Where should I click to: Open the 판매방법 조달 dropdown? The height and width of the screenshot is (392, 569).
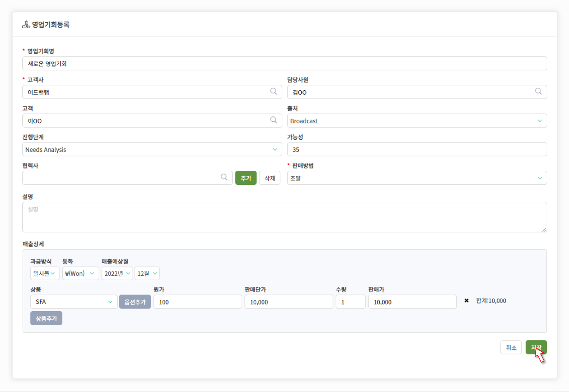click(417, 178)
